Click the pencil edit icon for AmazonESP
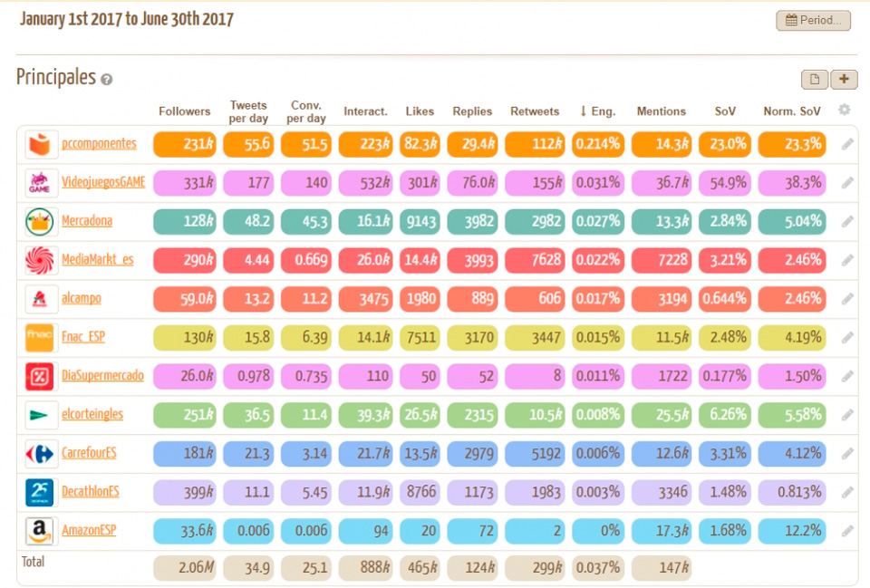The image size is (870, 588). pyautogui.click(x=847, y=531)
